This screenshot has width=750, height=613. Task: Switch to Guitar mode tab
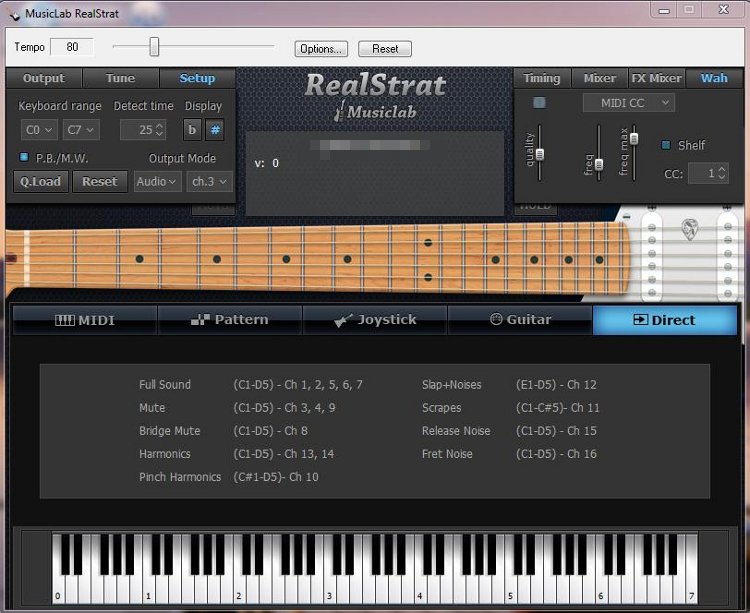tap(520, 320)
